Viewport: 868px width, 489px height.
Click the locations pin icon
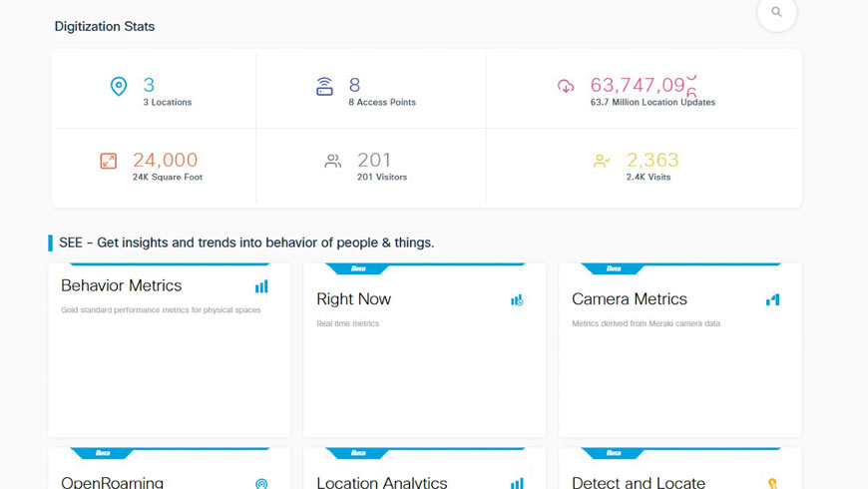119,86
